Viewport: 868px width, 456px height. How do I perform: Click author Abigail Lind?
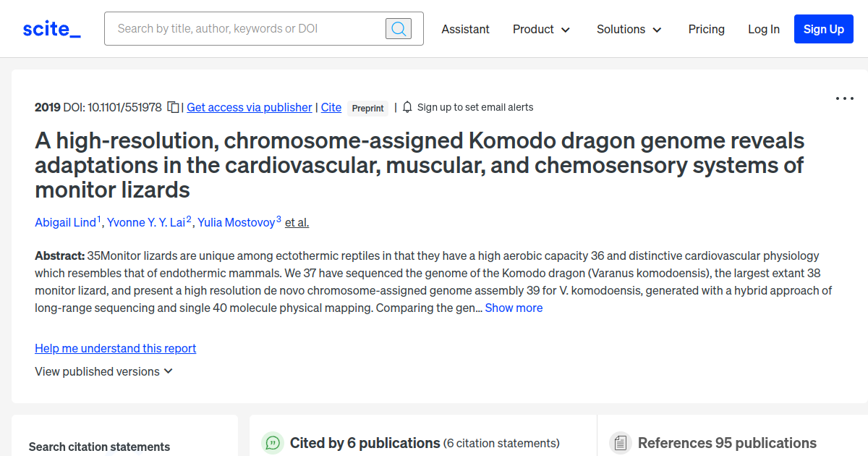[65, 222]
